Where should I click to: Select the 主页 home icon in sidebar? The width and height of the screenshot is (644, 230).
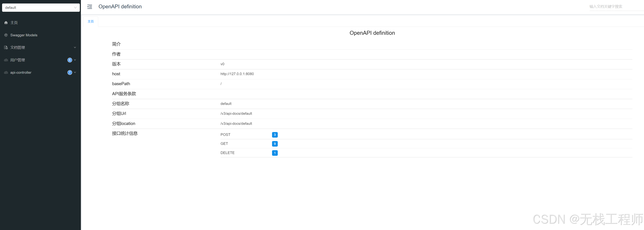click(x=6, y=22)
